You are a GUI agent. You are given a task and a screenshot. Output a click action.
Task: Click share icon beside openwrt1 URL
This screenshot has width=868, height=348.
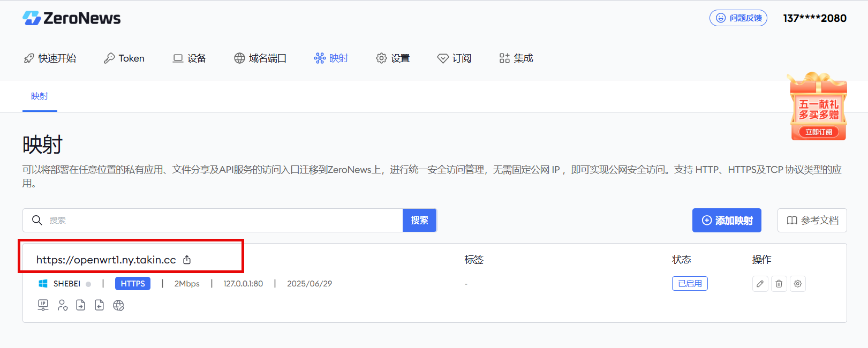click(187, 260)
